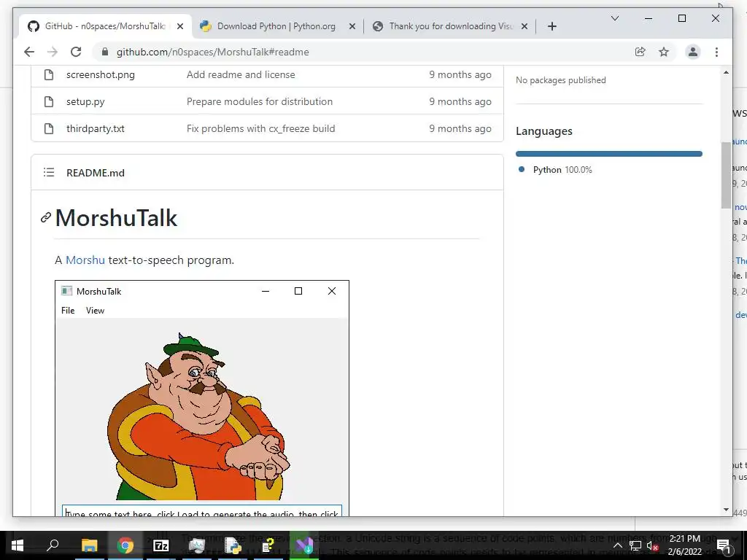Reload the GitHub page
The height and width of the screenshot is (560, 747).
(x=76, y=52)
